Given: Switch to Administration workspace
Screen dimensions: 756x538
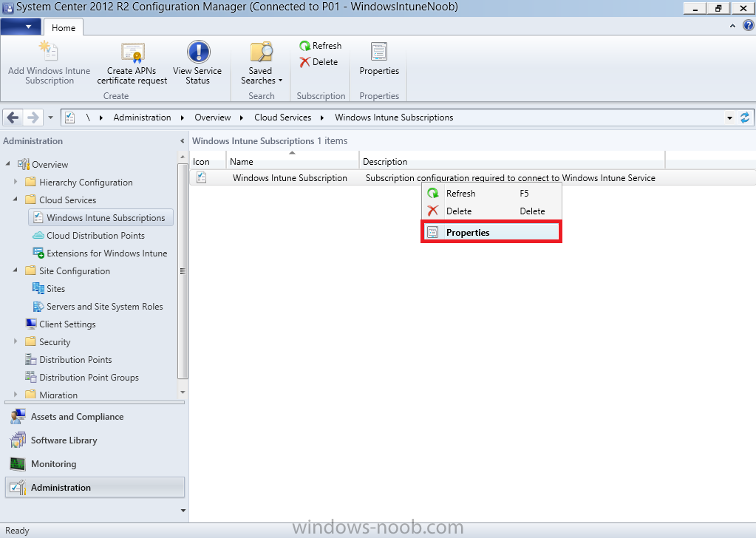Looking at the screenshot, I should 95,488.
